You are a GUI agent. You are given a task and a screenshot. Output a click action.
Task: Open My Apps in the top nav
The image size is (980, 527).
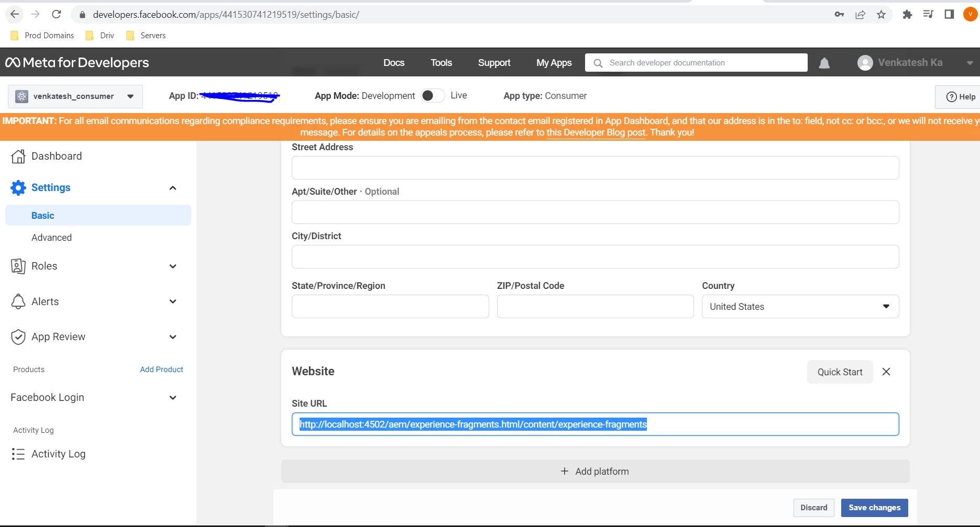(554, 63)
